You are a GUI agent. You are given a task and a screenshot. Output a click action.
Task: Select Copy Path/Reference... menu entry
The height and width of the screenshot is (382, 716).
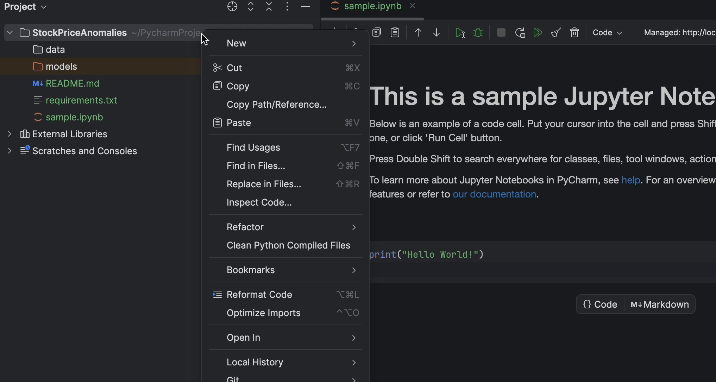click(x=285, y=105)
